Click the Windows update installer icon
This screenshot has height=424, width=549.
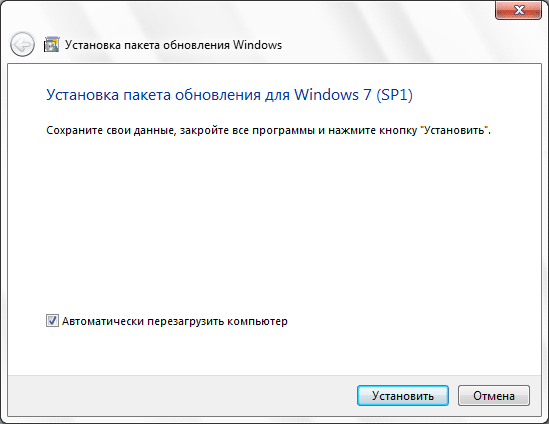(x=51, y=45)
